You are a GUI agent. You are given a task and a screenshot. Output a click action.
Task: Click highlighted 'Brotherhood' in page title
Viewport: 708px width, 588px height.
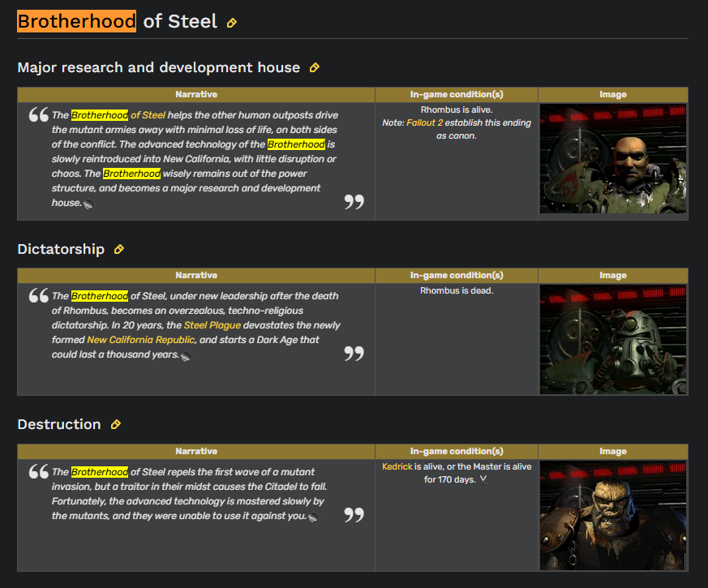[77, 21]
